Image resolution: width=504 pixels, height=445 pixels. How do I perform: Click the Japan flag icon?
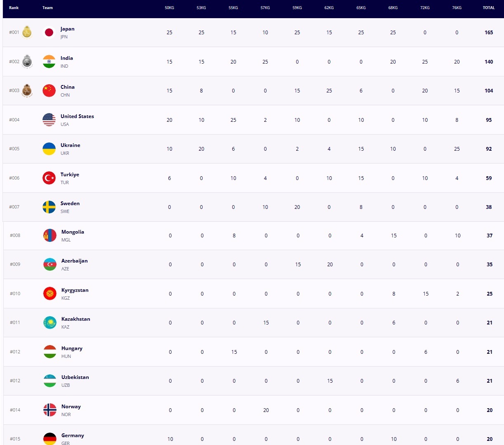pos(49,32)
